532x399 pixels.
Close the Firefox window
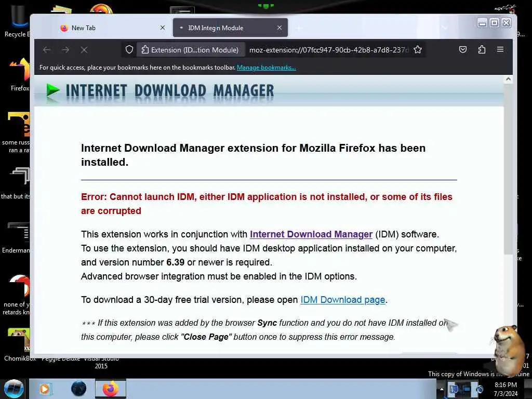[507, 23]
